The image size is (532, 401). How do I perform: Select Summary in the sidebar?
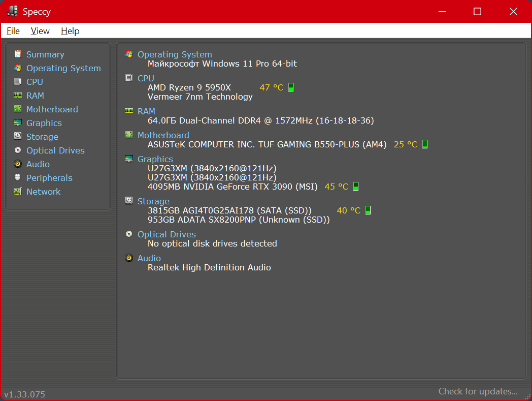[x=45, y=54]
